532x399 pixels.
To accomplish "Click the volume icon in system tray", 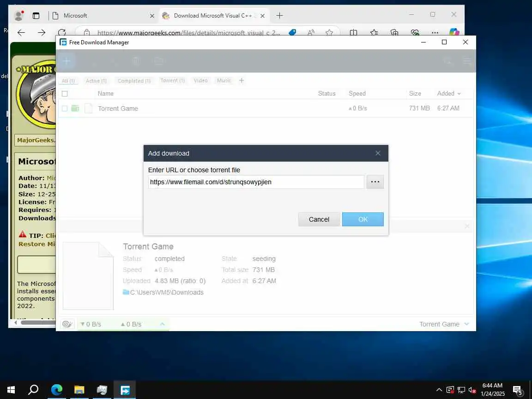I will tap(472, 390).
